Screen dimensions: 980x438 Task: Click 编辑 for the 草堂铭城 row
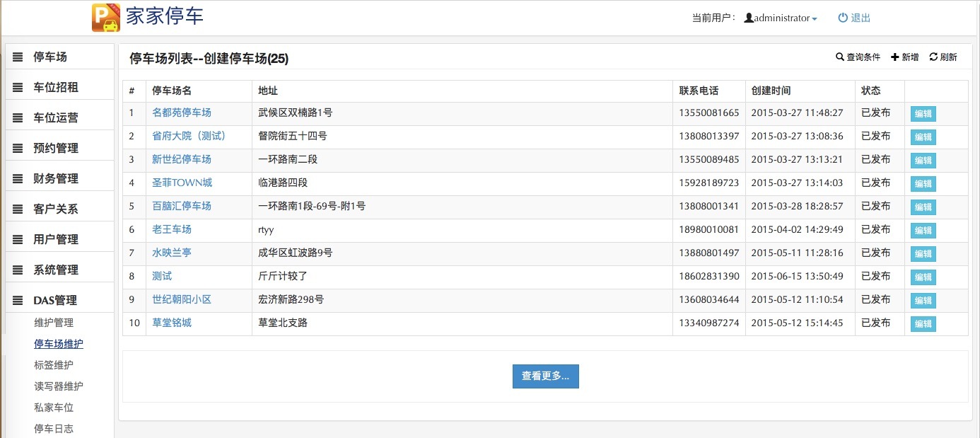pos(923,324)
